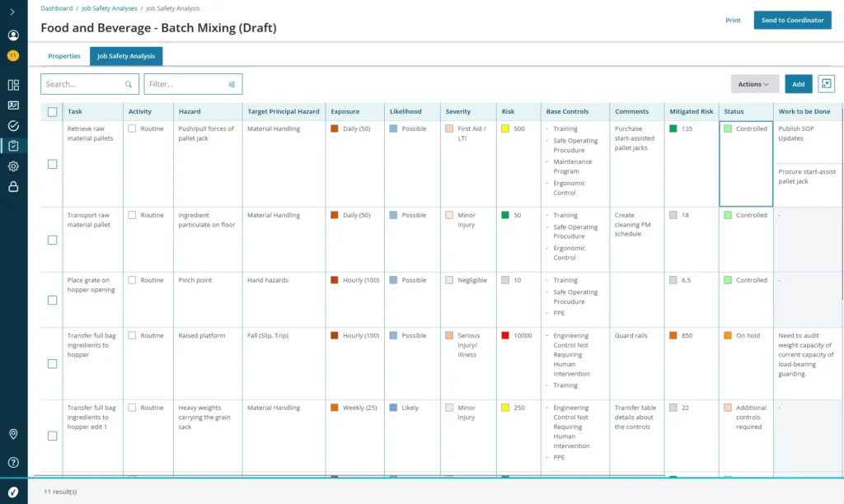Open the Filter options control
The height and width of the screenshot is (504, 844).
click(193, 84)
